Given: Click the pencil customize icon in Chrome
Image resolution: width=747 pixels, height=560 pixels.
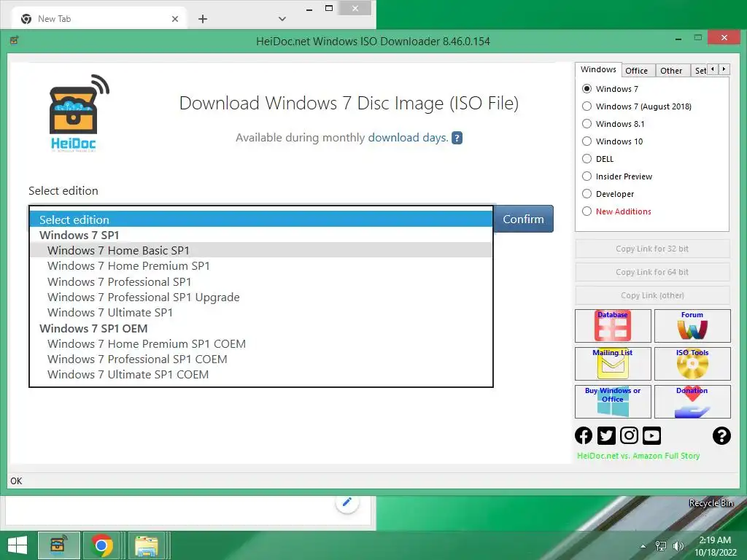Looking at the screenshot, I should point(347,502).
